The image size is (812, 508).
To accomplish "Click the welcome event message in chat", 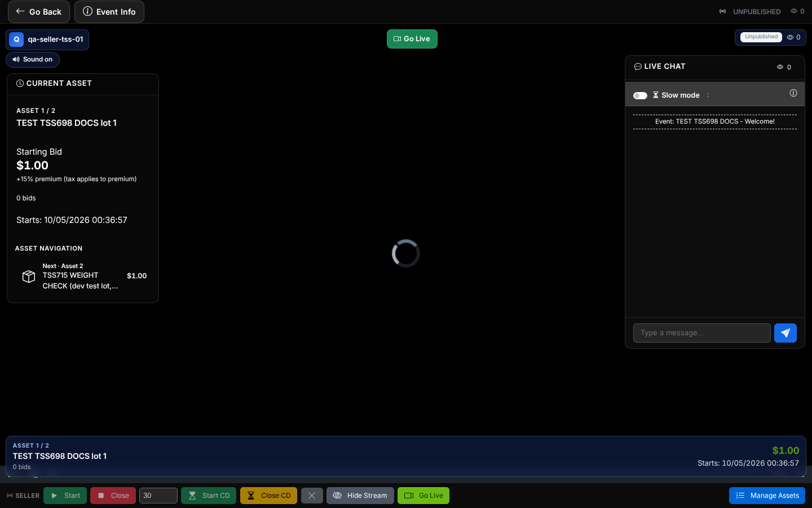I will 715,121.
